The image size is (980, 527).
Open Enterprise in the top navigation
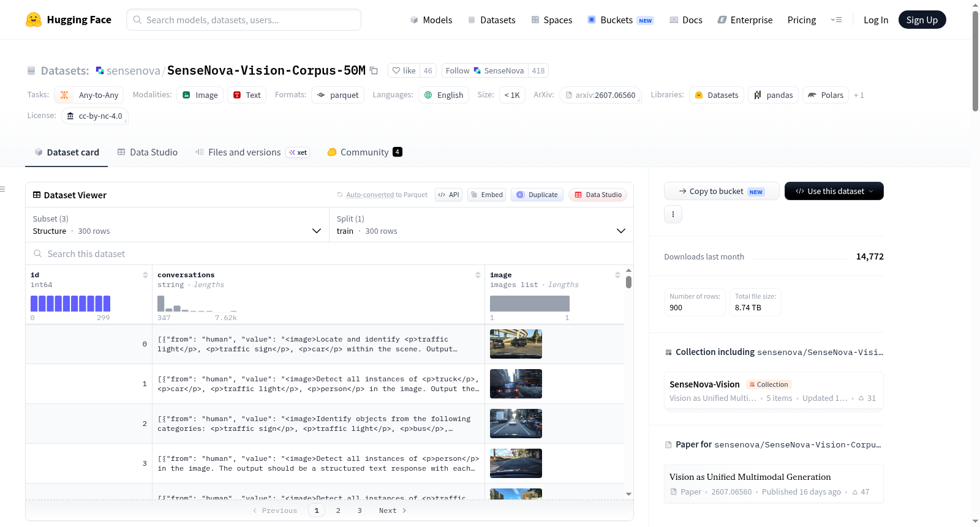pyautogui.click(x=745, y=20)
